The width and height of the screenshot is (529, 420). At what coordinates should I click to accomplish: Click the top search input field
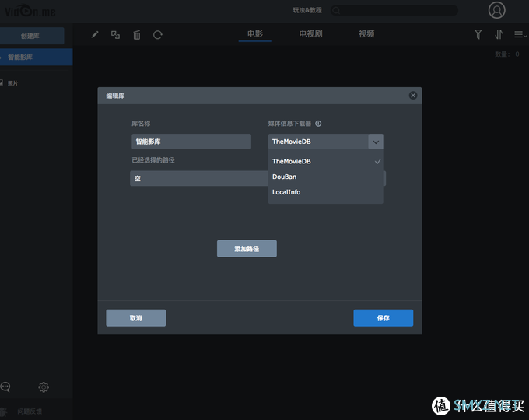[394, 10]
